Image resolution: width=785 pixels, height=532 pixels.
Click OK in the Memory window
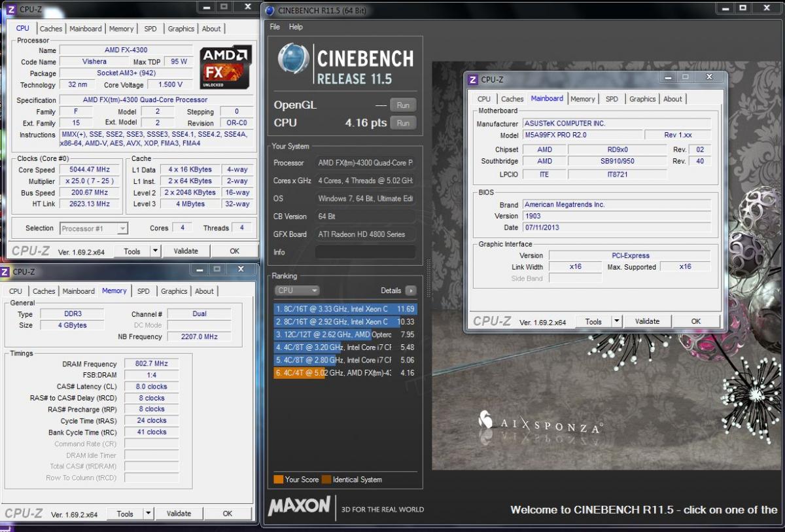click(228, 514)
